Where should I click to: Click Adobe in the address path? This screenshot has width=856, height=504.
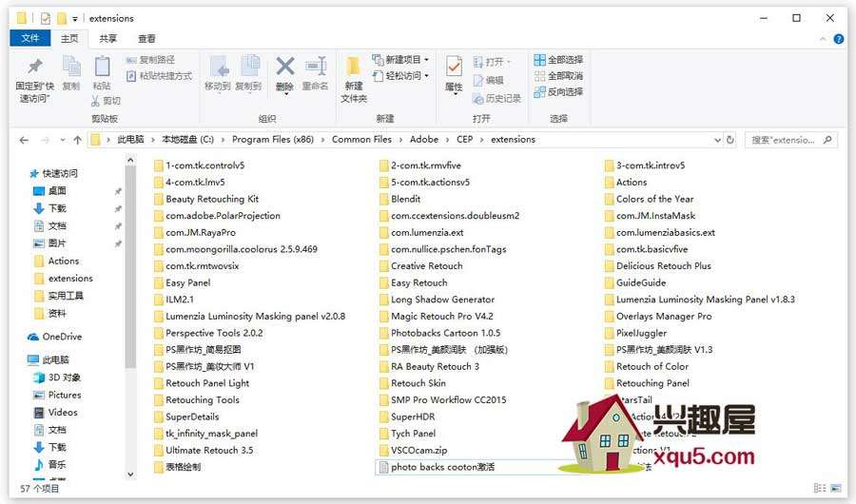click(x=424, y=139)
